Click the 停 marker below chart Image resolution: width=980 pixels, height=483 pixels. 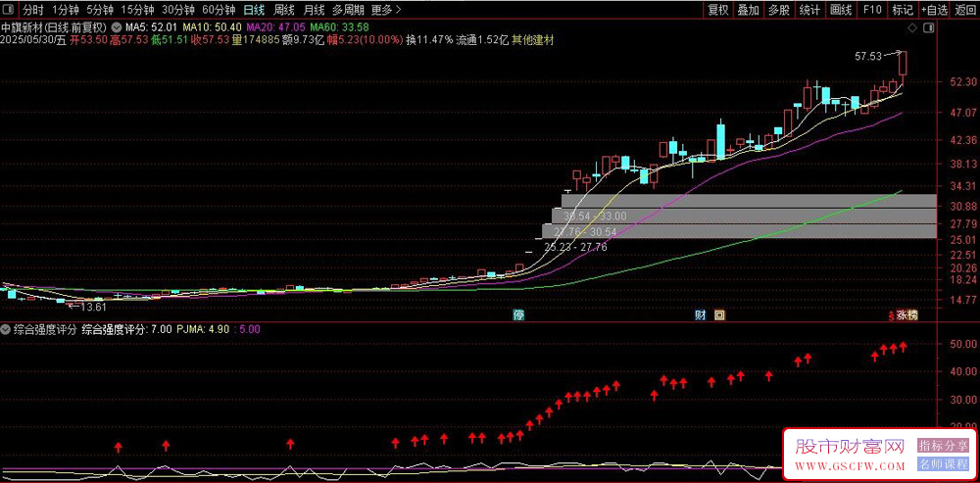(x=518, y=315)
